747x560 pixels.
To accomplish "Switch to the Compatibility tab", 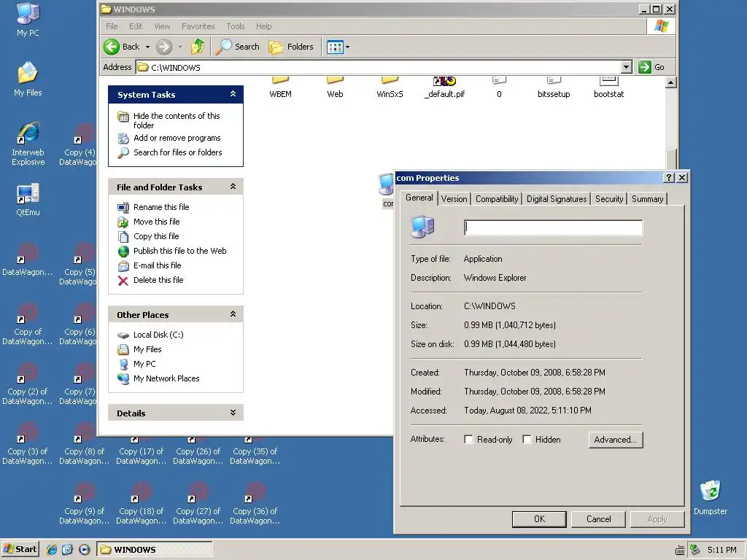I will pyautogui.click(x=497, y=199).
